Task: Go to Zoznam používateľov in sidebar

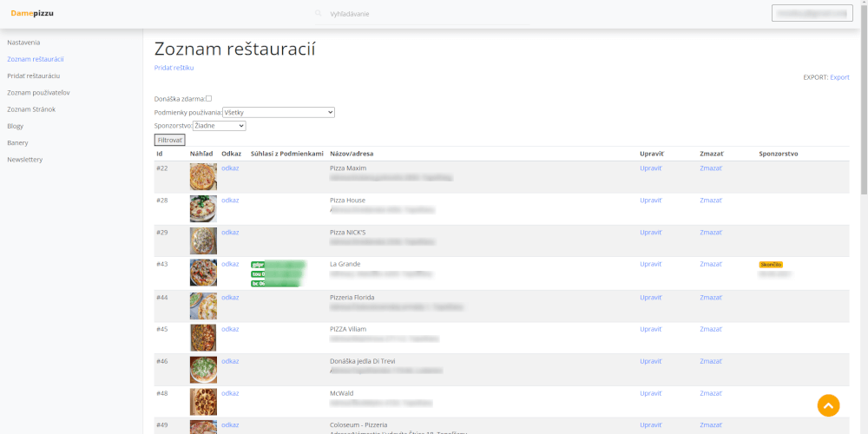Action: click(x=38, y=92)
